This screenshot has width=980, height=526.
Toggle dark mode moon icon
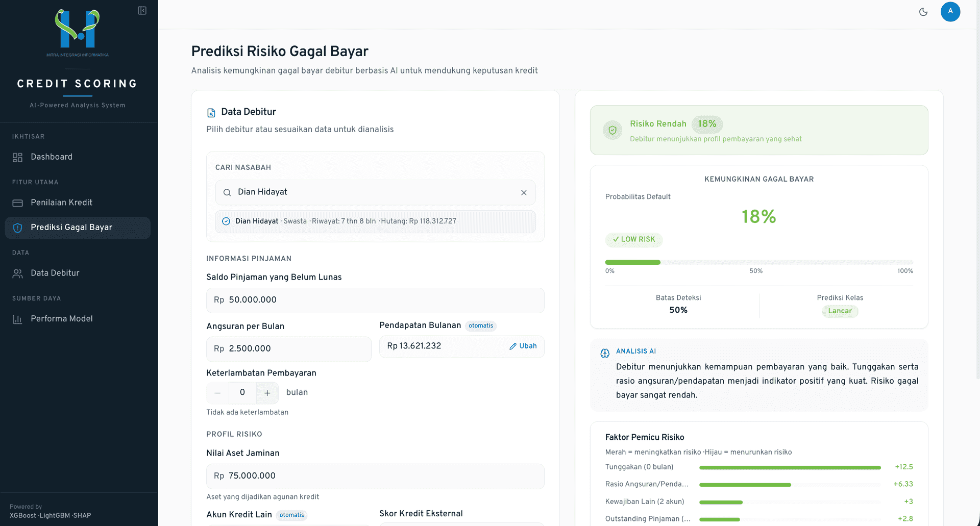coord(923,12)
